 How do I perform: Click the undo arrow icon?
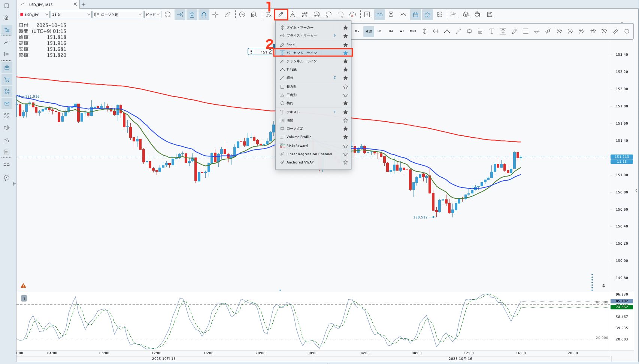tap(328, 15)
